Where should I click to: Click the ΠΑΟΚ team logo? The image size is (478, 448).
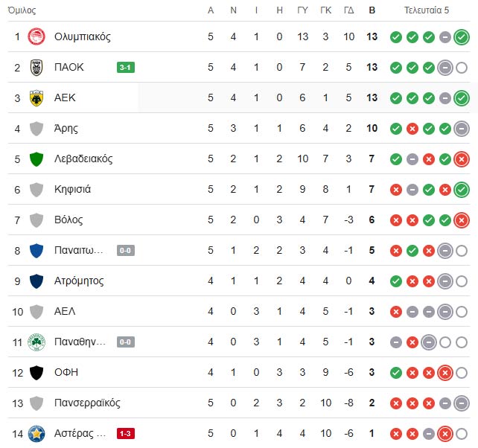(36, 67)
